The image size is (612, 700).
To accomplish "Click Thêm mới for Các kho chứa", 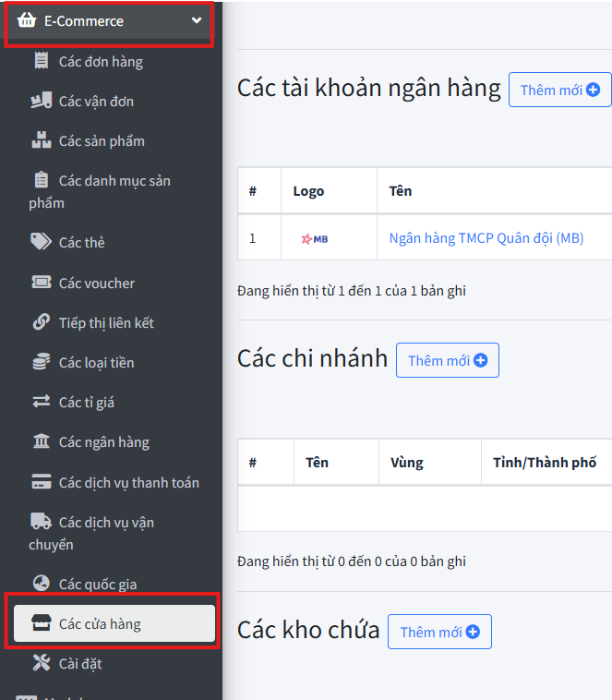I will [x=439, y=632].
